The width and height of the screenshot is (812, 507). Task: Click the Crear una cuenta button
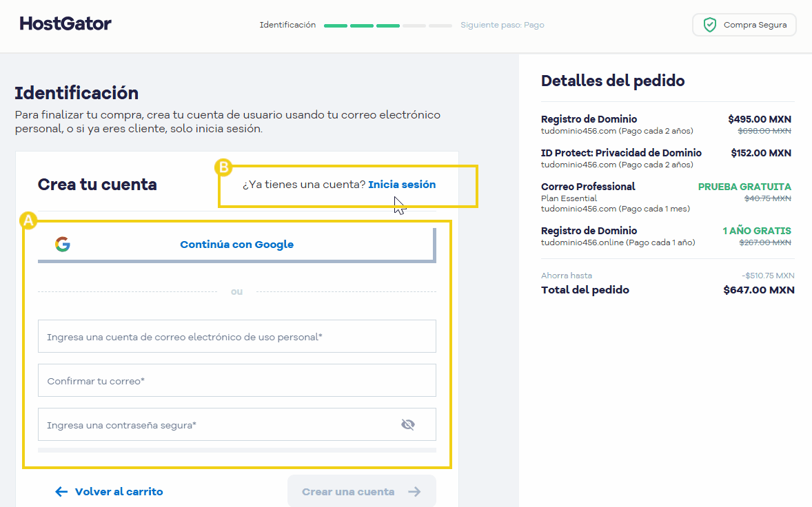pos(361,491)
